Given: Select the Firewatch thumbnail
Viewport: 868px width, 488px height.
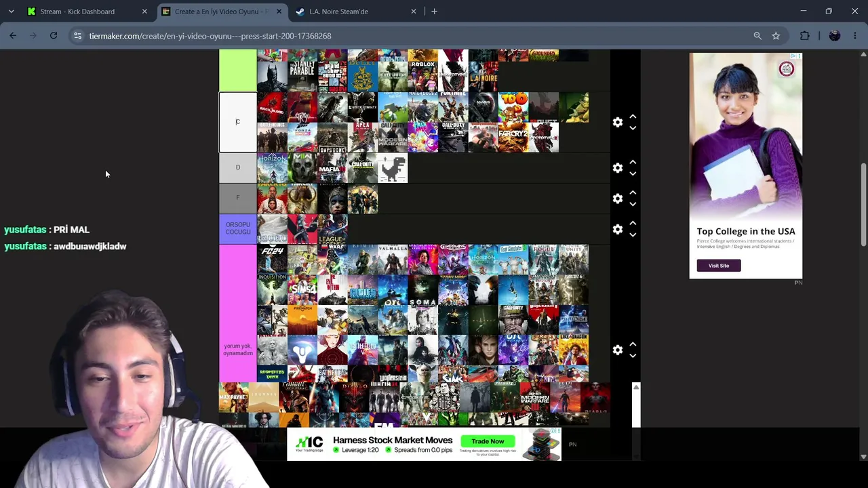Looking at the screenshot, I should coord(302,320).
